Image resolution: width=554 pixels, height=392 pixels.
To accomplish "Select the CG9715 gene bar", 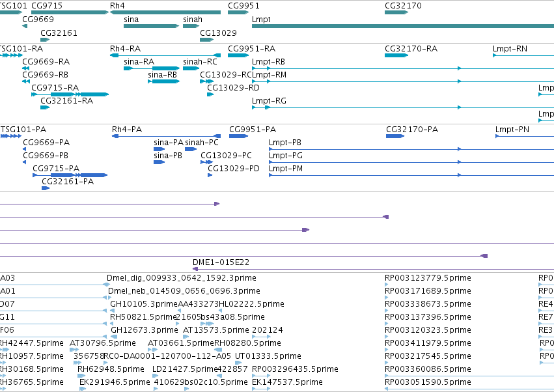I will pos(70,12).
